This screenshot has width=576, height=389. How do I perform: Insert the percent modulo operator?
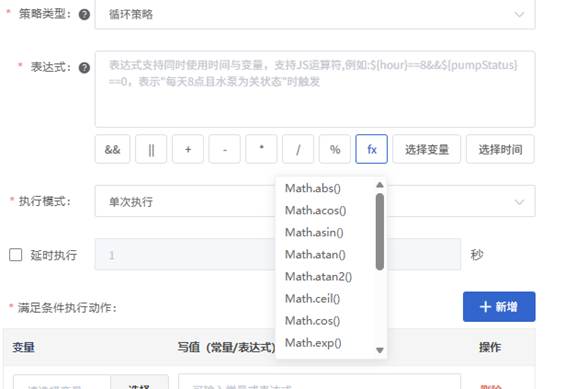pyautogui.click(x=335, y=149)
